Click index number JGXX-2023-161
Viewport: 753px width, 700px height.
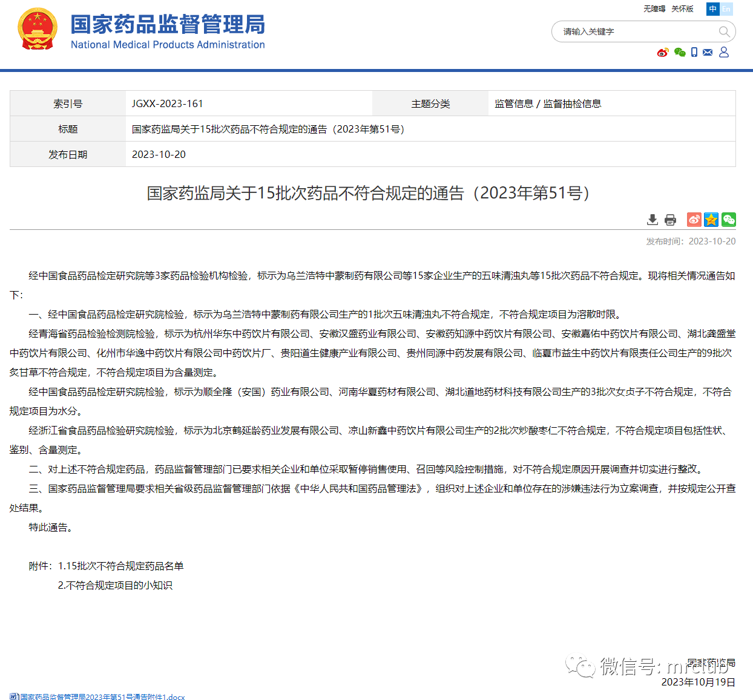click(x=168, y=103)
